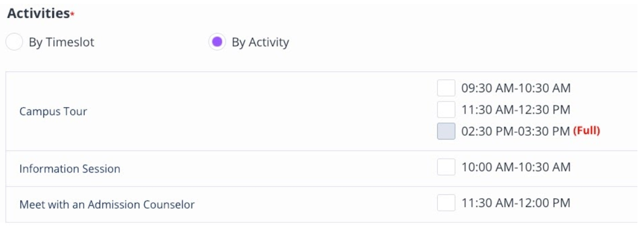Select the By Timeslot radio button circle
Viewport: 644px width, 229px height.
[x=14, y=42]
